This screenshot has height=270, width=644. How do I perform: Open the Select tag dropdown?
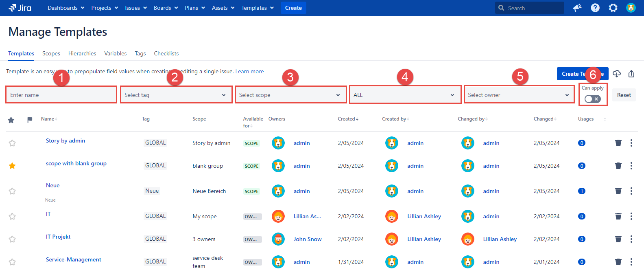pyautogui.click(x=176, y=95)
